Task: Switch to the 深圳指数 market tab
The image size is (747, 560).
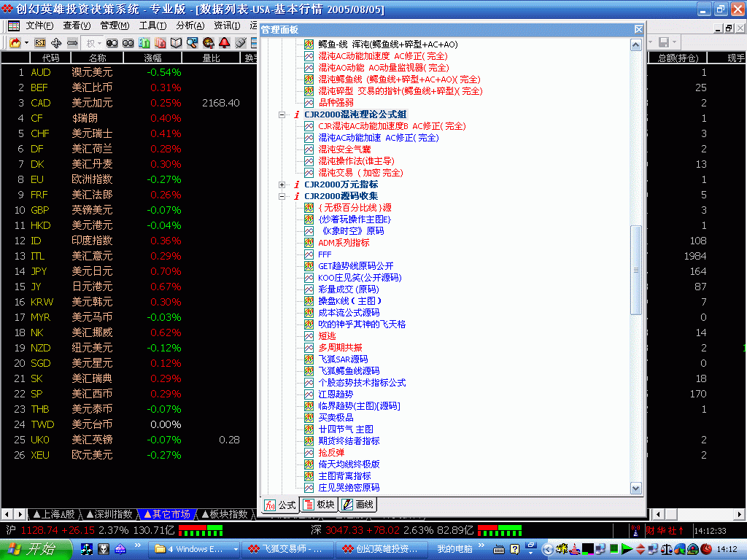Action: tap(109, 514)
